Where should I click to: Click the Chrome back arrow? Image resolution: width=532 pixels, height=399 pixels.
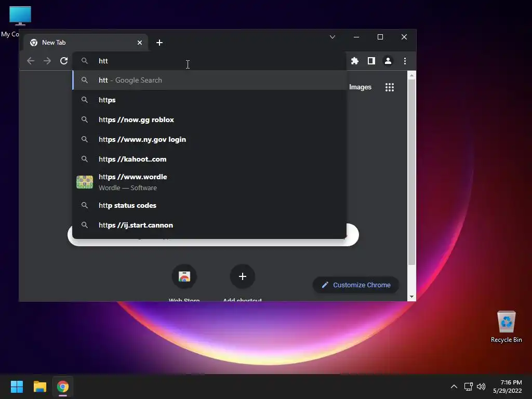coord(31,61)
